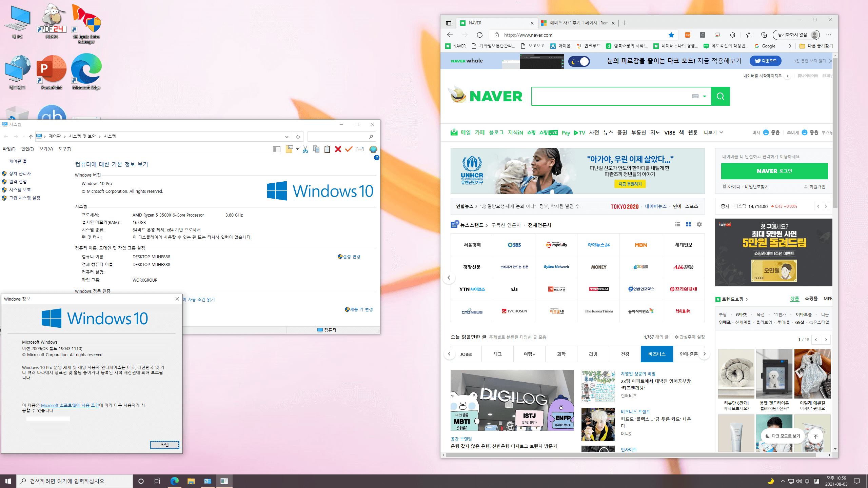Click the blue favorite star in Edge address bar
This screenshot has height=488, width=868.
(671, 35)
